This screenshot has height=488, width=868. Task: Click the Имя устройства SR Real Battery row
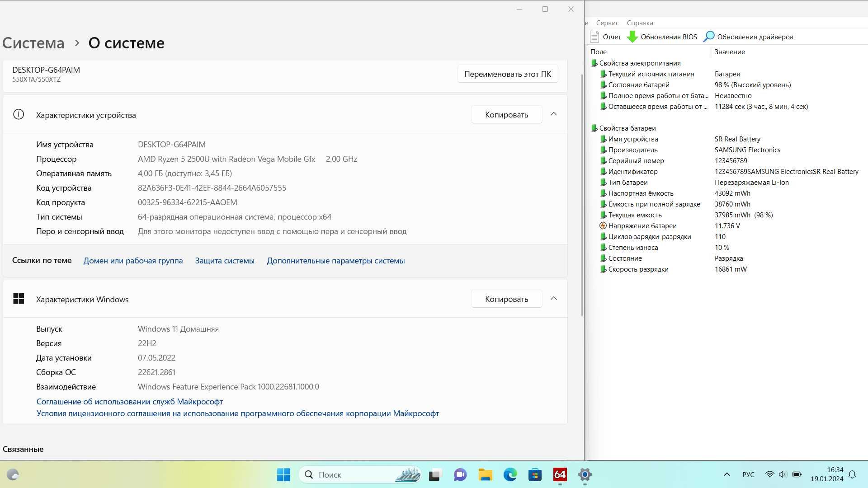(728, 139)
